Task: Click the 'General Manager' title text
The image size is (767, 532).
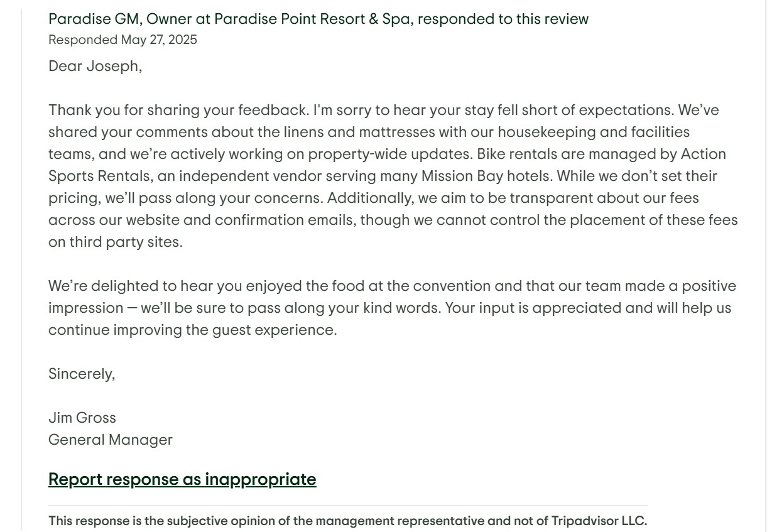Action: (x=111, y=440)
